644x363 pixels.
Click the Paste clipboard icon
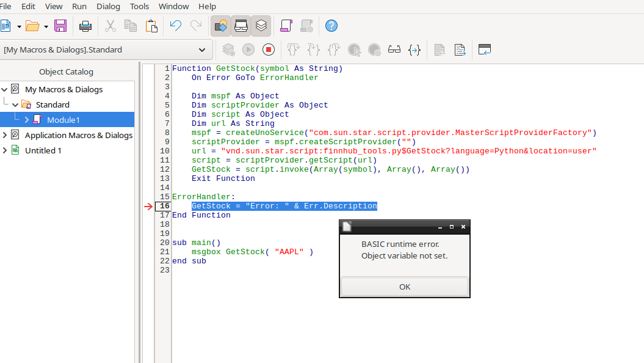151,26
